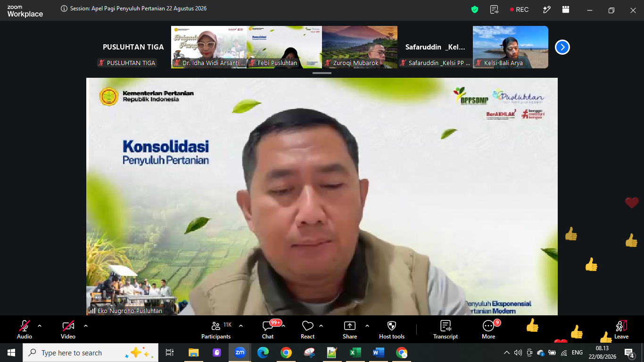Start camera with Video button
The width and height of the screenshot is (644, 362).
point(68,329)
